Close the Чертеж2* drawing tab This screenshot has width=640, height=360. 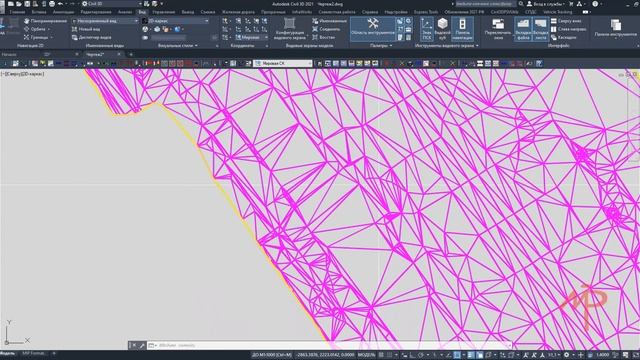pyautogui.click(x=119, y=54)
